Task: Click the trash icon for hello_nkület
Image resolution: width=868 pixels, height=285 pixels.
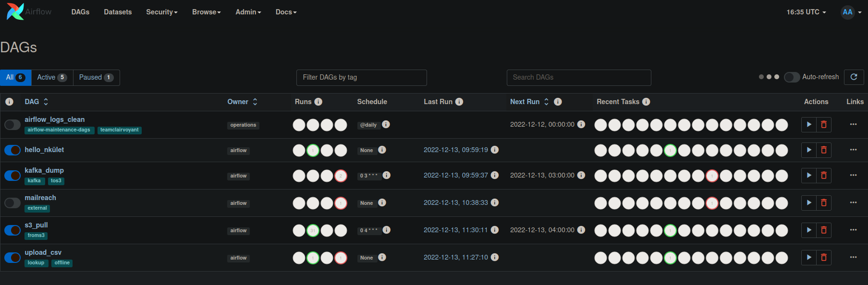Action: [823, 150]
